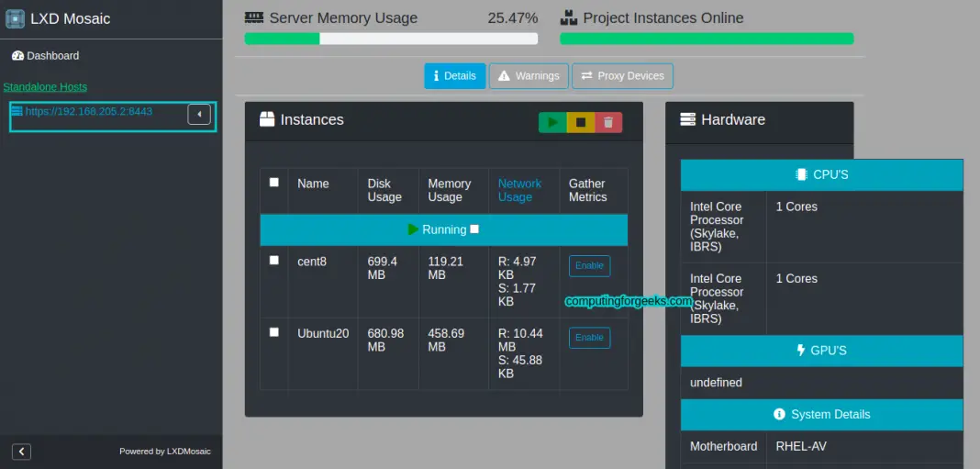Image resolution: width=980 pixels, height=469 pixels.
Task: Toggle the select-all checkbox in table header
Action: (273, 183)
